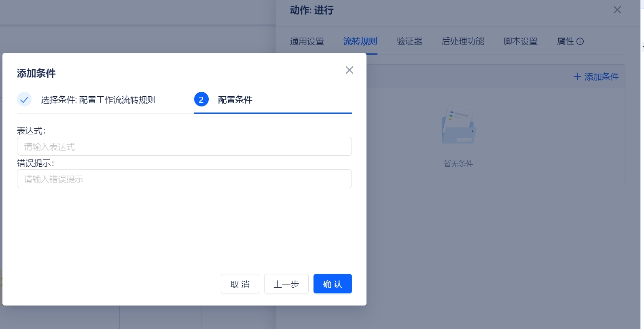Select the 属性 tab
Image resolution: width=644 pixels, height=329 pixels.
(565, 41)
